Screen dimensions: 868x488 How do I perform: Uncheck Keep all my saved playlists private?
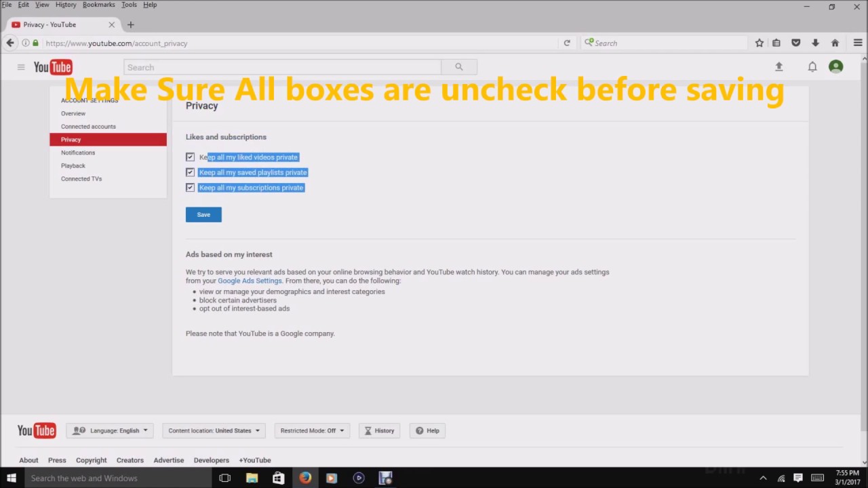(x=191, y=172)
